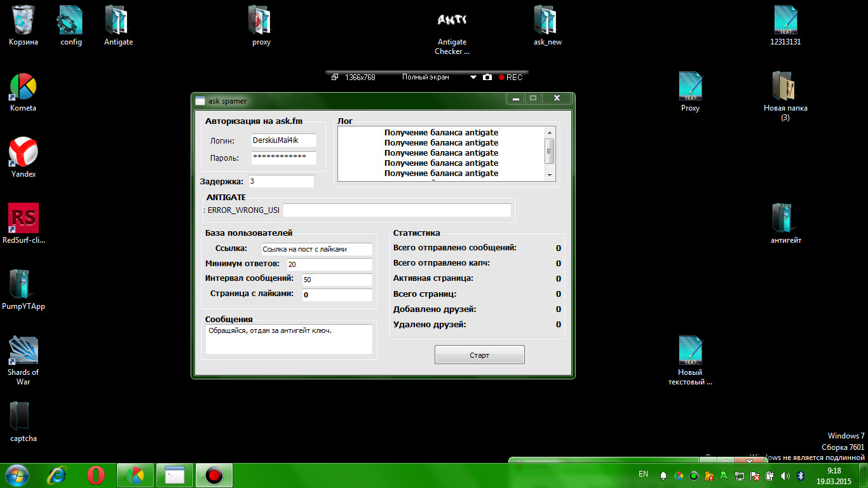Open the orange warning tray icon

pyautogui.click(x=709, y=475)
